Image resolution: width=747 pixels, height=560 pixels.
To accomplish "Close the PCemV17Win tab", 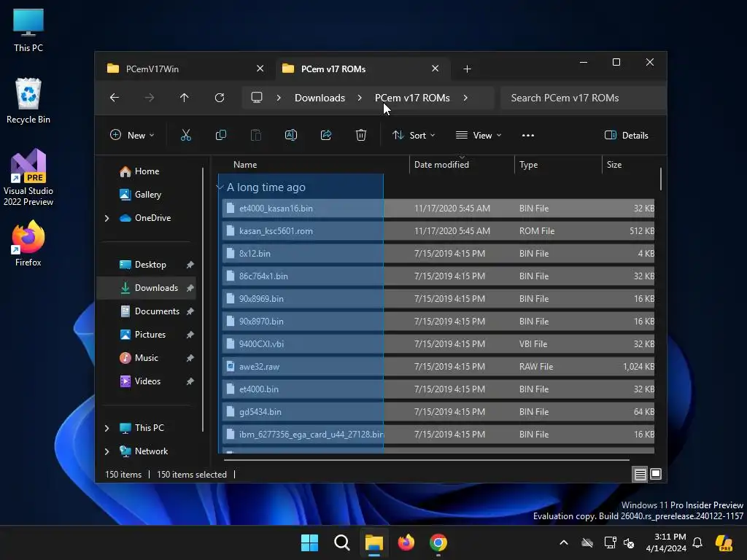I will pyautogui.click(x=260, y=69).
